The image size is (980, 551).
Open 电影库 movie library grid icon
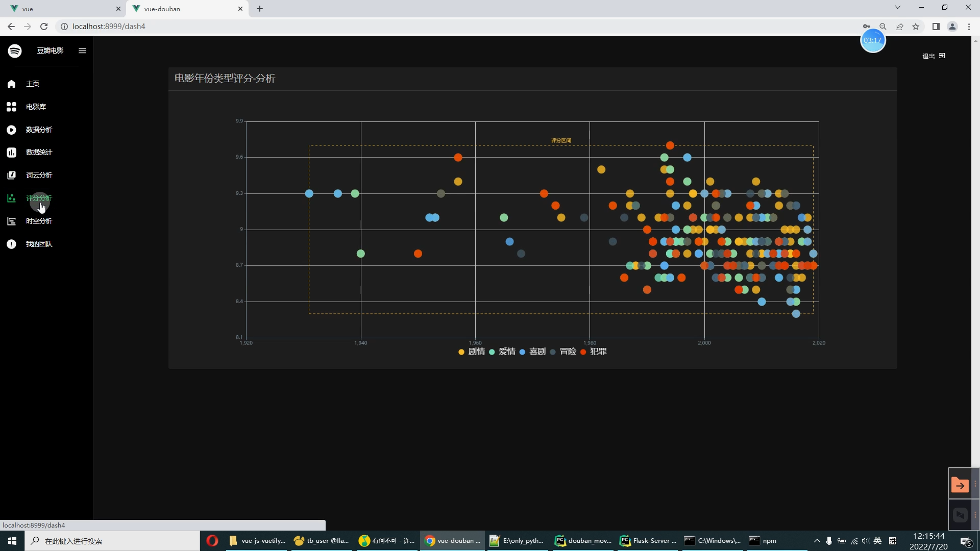(11, 107)
